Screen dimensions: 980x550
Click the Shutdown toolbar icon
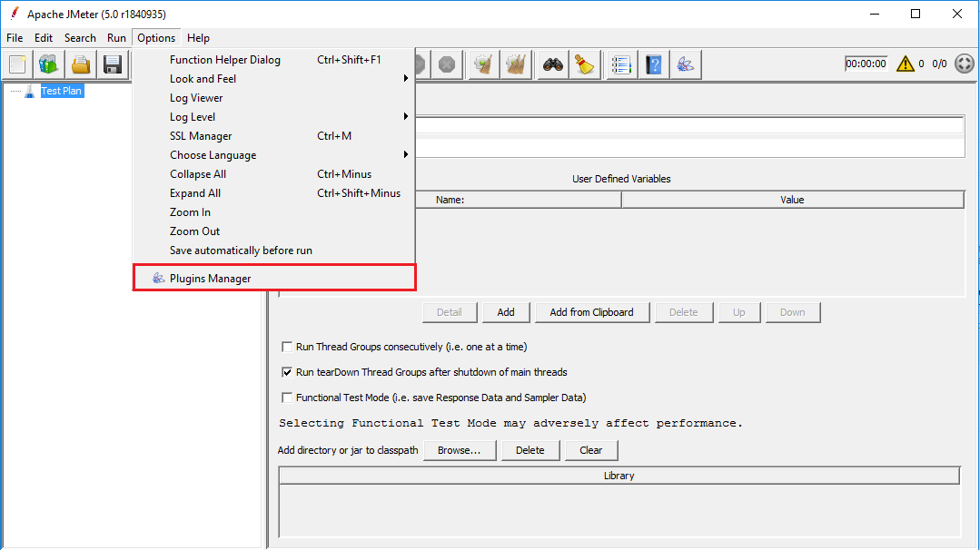447,64
